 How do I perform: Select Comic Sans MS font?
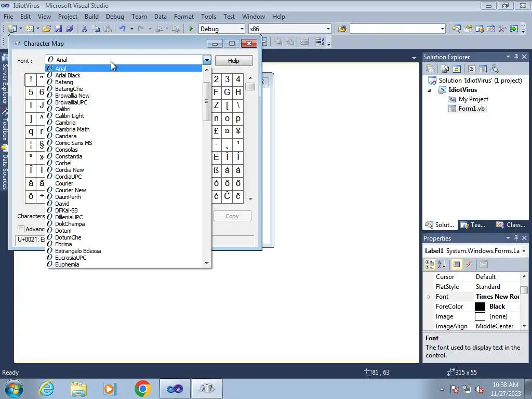74,143
